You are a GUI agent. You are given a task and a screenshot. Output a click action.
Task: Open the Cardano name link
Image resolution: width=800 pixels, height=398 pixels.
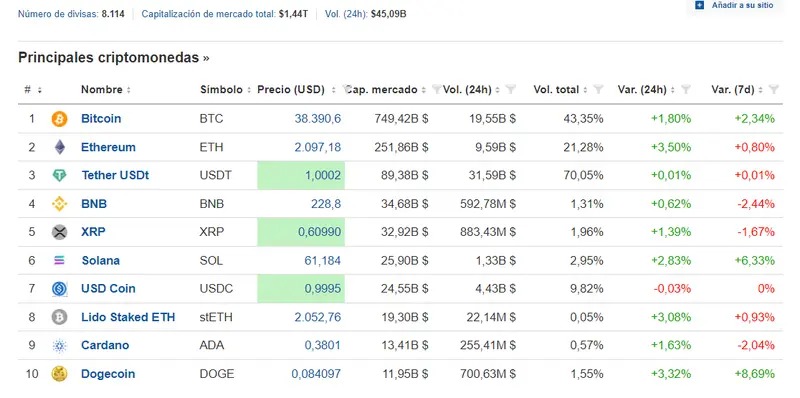(x=105, y=345)
